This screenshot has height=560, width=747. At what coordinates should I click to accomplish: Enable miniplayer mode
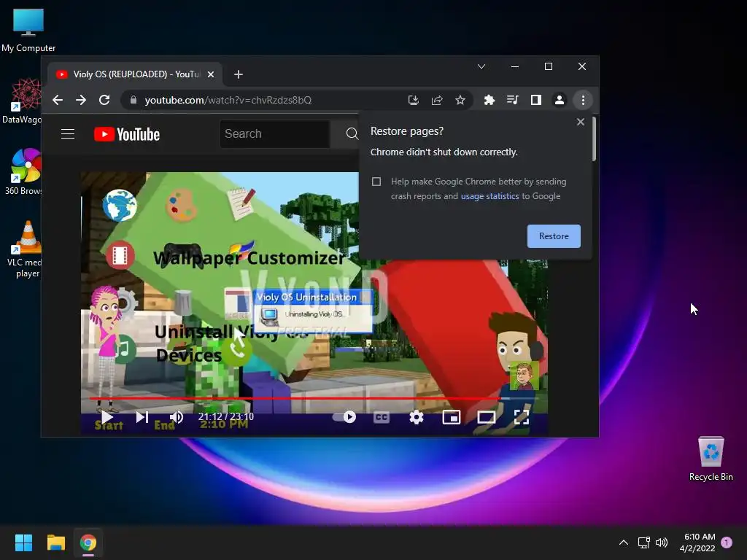[x=451, y=417]
